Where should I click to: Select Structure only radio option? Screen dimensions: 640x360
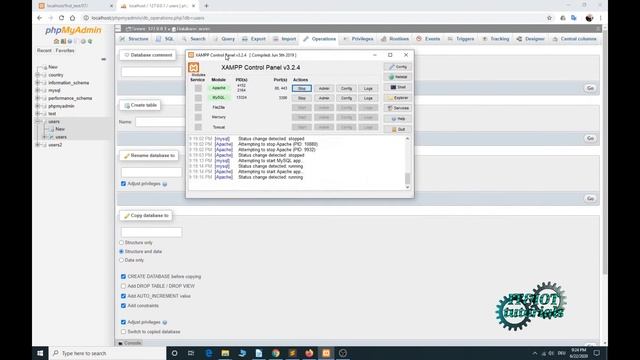pos(121,242)
